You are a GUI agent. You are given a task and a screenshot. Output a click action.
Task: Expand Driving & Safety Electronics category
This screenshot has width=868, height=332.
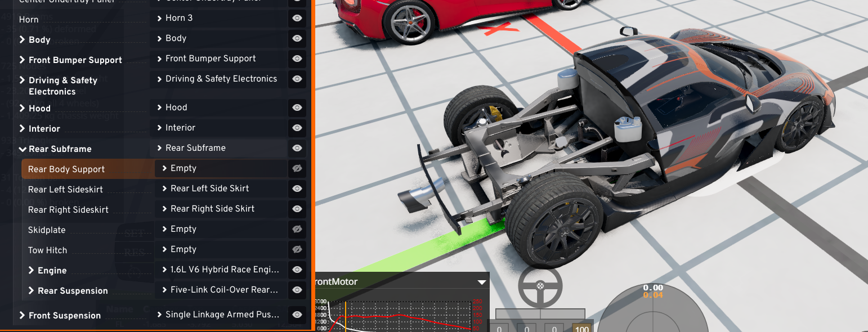coord(23,80)
